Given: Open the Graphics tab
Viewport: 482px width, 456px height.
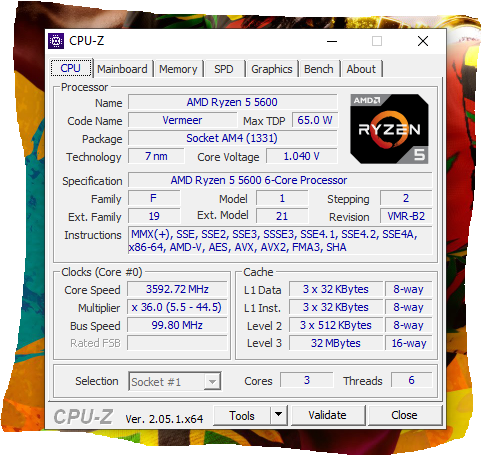Looking at the screenshot, I should point(272,69).
